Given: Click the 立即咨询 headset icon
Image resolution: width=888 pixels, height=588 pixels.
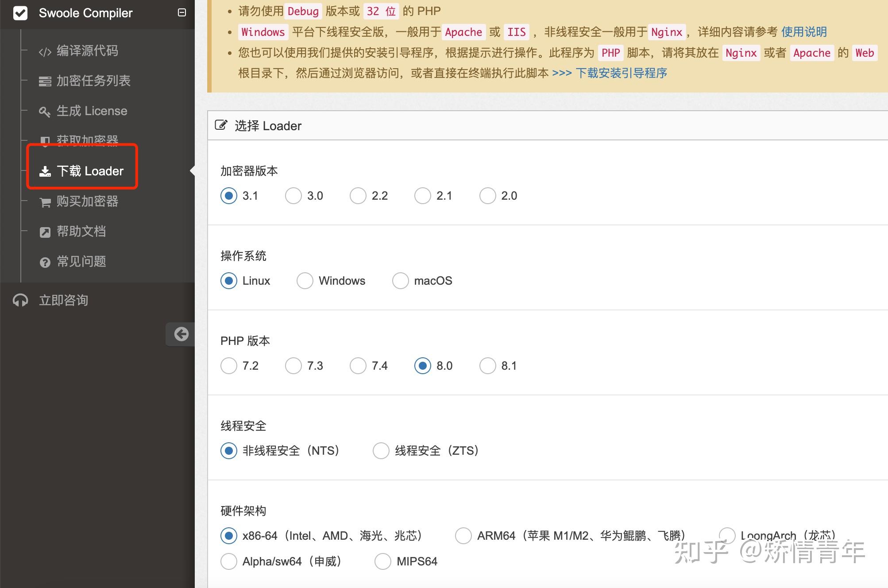Looking at the screenshot, I should click(x=20, y=300).
